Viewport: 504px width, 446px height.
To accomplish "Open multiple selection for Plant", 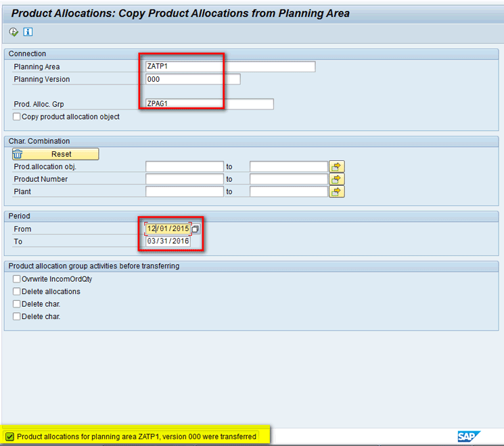I will [x=337, y=191].
